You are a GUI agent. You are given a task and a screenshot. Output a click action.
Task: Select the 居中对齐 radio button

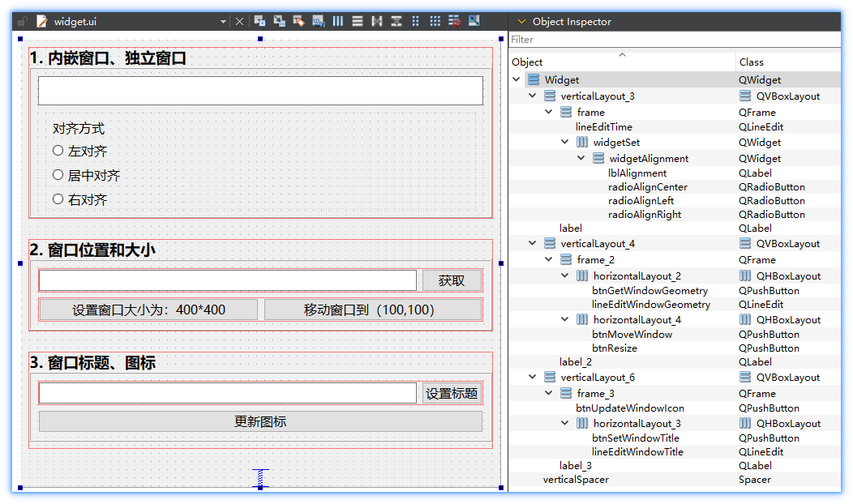pos(58,175)
